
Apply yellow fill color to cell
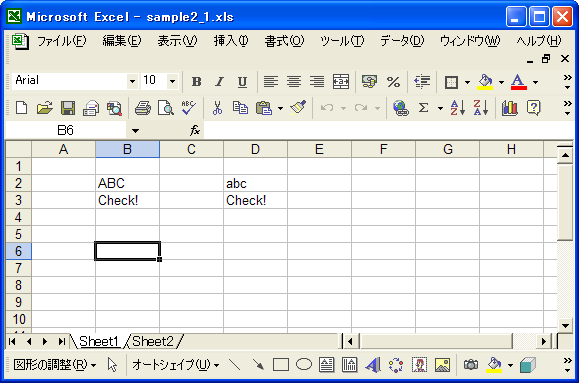point(485,82)
